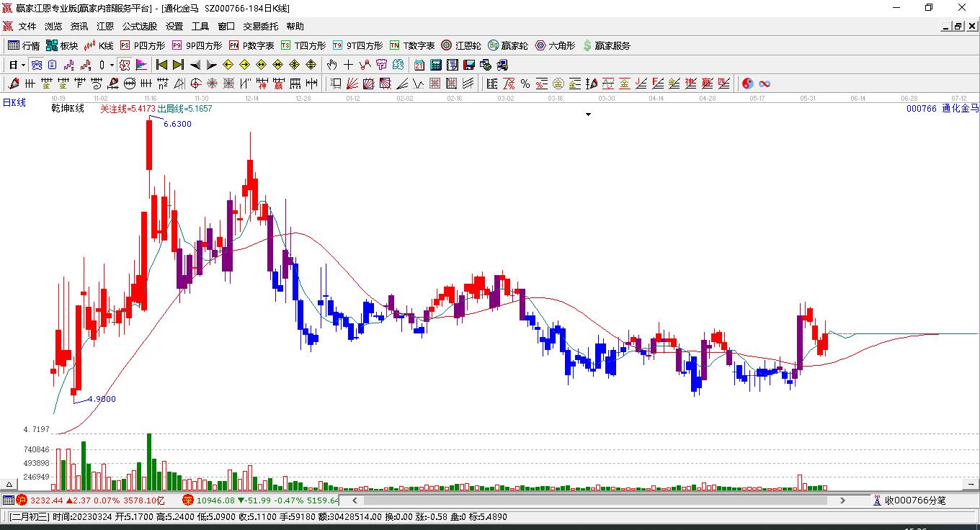This screenshot has height=530, width=980.
Task: Click the 出局线=5.1657 label
Action: [x=185, y=109]
